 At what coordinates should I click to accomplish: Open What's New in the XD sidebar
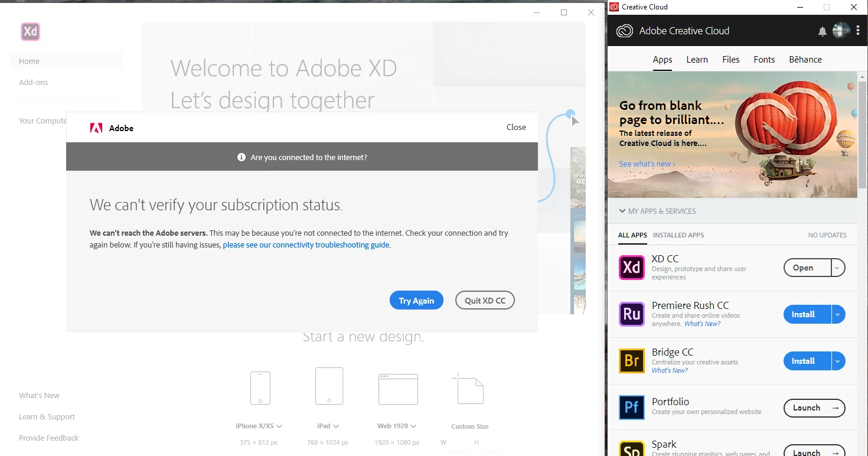coord(39,396)
